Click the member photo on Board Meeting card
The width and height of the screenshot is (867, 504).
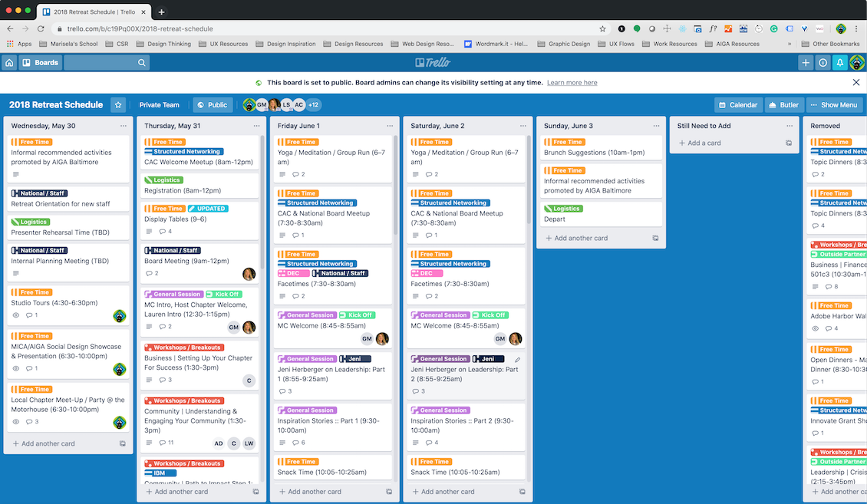249,274
